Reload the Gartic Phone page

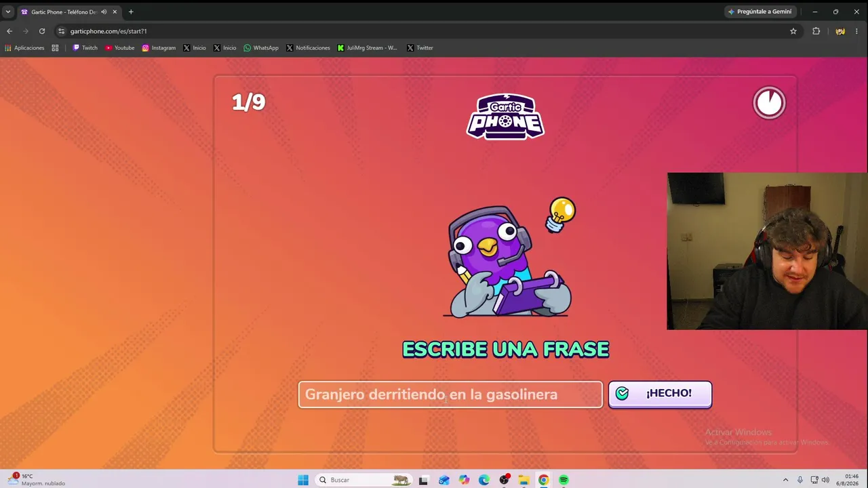42,31
